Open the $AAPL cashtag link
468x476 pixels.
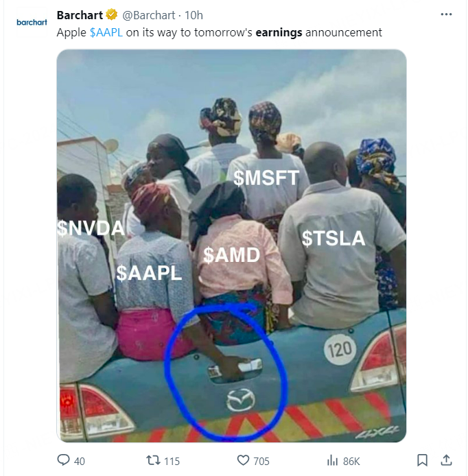tap(106, 32)
